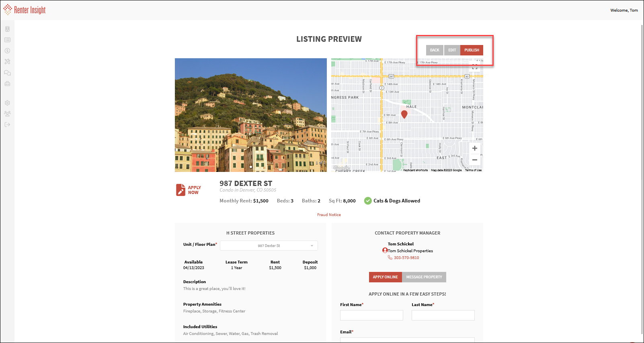Click the phone icon beside 303-570-9810
This screenshot has height=343, width=644.
click(x=390, y=257)
